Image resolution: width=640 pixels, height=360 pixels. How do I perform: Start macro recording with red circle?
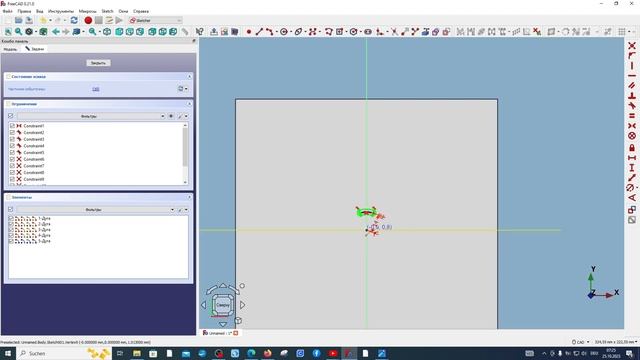coord(88,20)
